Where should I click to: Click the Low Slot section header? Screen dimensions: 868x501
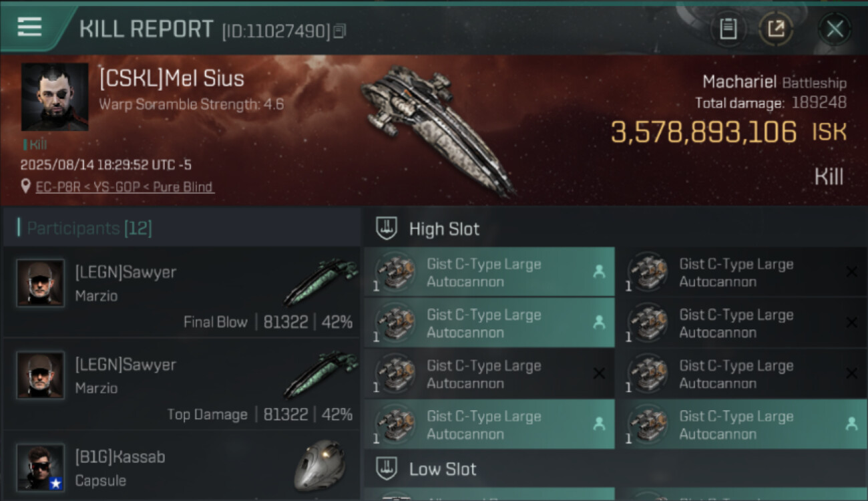(x=443, y=469)
